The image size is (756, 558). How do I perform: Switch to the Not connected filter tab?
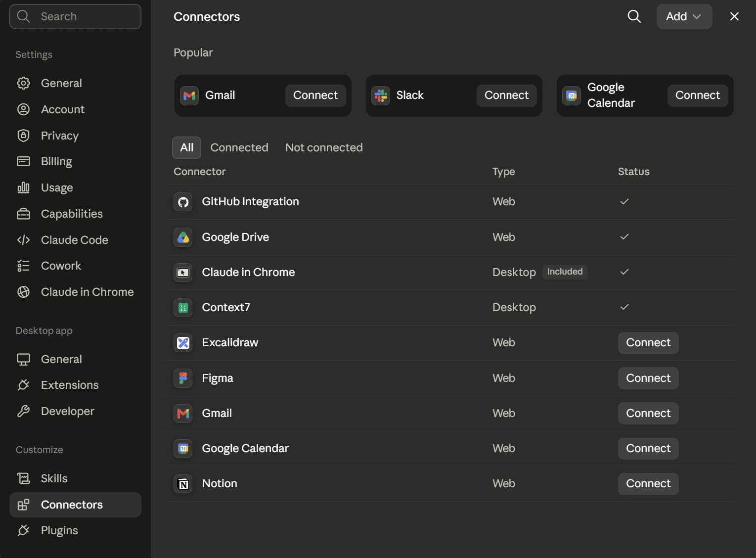[324, 147]
